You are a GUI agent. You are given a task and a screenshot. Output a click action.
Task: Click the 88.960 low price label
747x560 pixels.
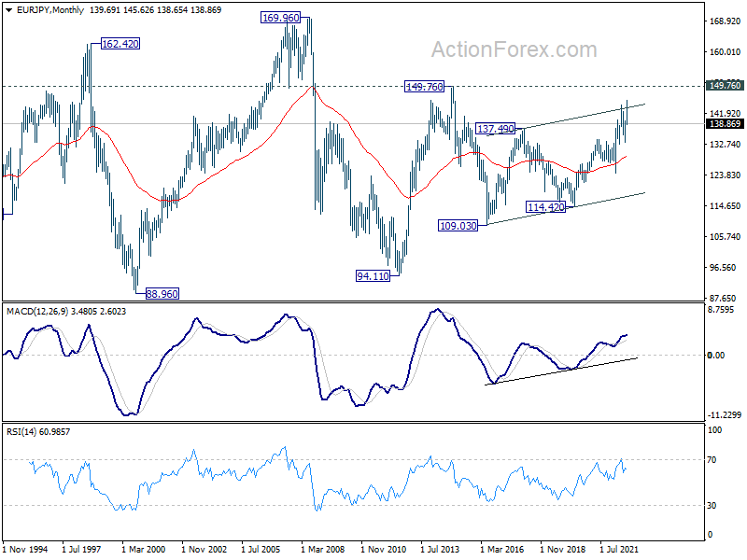(157, 294)
